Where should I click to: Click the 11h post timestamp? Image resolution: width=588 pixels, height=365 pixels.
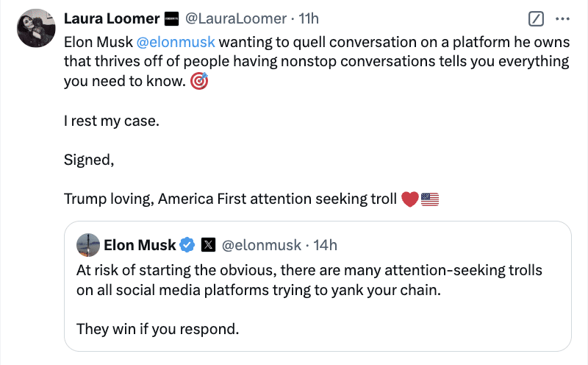[308, 18]
